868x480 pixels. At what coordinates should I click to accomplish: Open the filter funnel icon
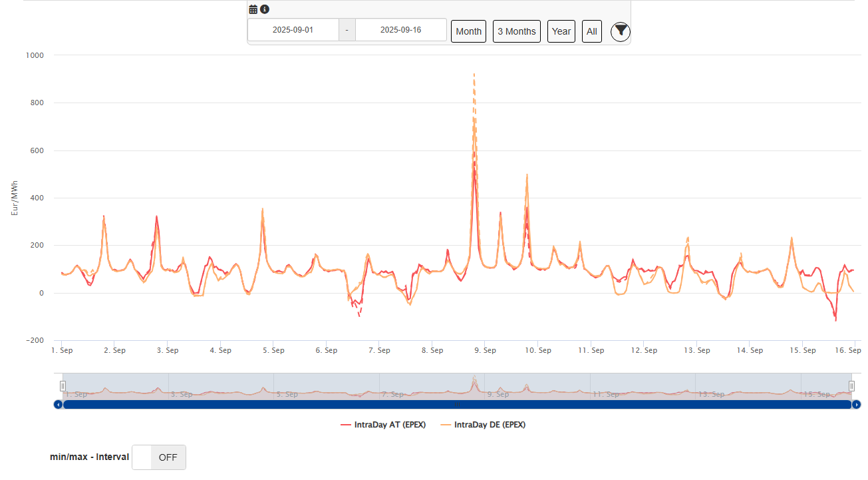pyautogui.click(x=620, y=31)
